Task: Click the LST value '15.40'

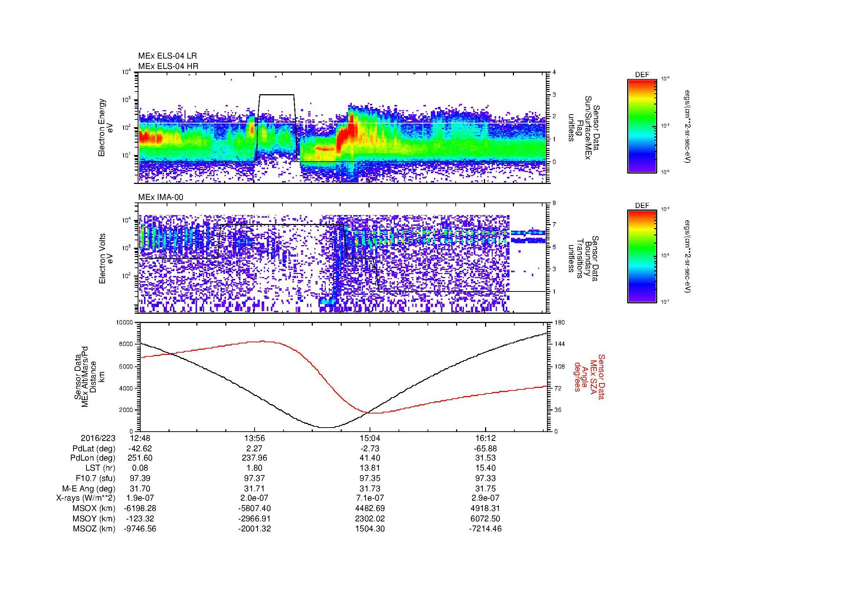Action: (485, 468)
